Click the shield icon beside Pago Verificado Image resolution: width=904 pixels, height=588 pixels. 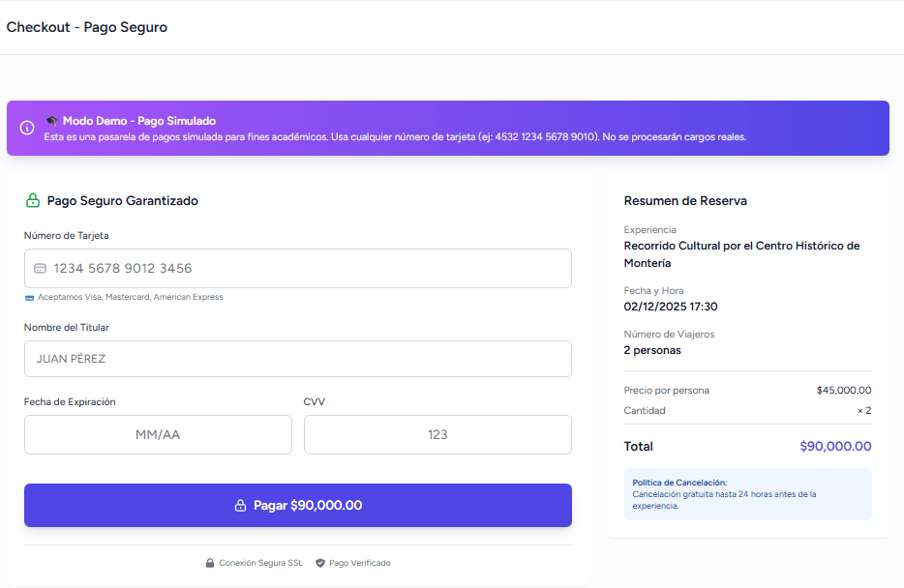pos(320,563)
